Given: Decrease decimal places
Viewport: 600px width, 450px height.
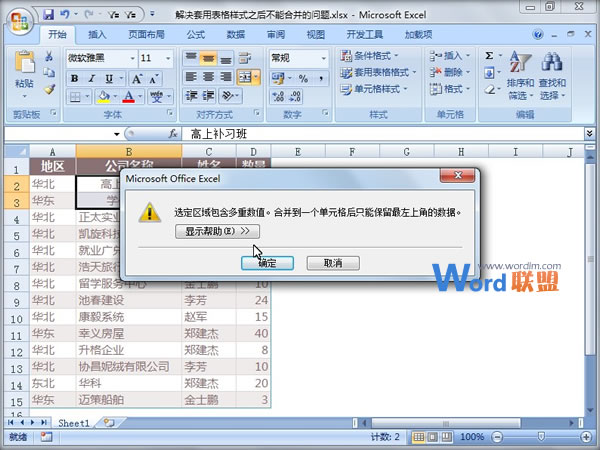Looking at the screenshot, I should coord(295,96).
